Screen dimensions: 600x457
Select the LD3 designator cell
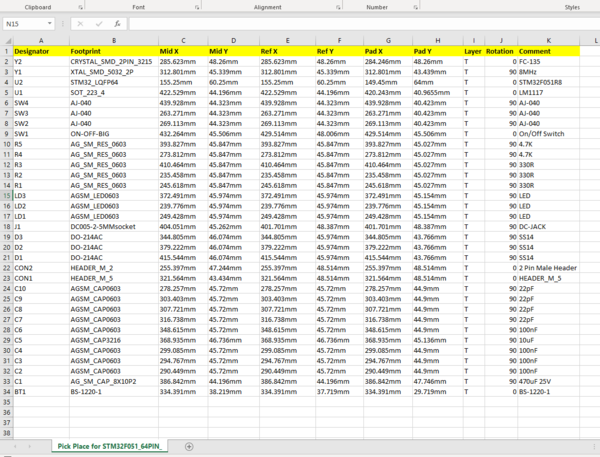[41, 196]
